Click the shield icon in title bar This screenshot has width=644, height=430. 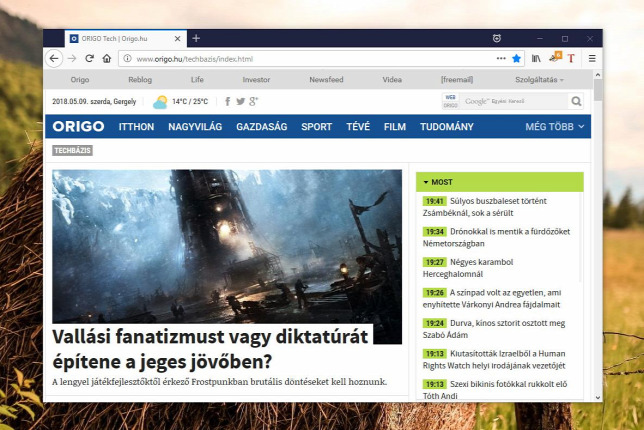[497, 38]
